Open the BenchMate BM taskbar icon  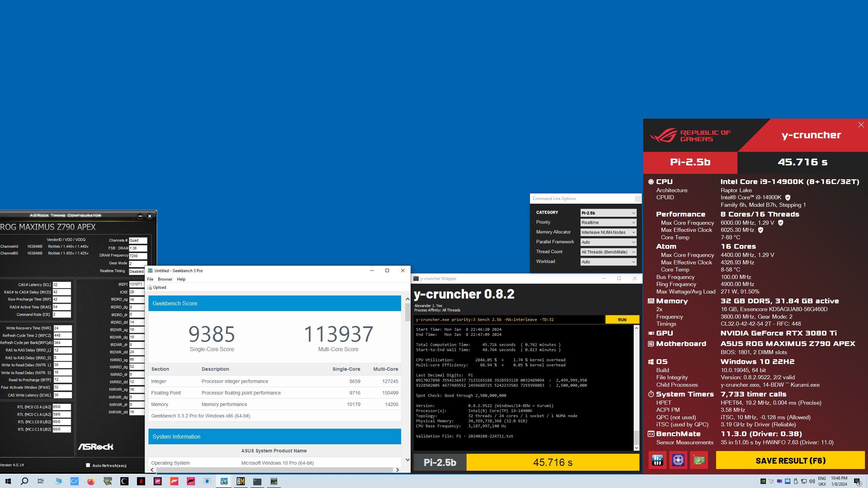[241, 481]
